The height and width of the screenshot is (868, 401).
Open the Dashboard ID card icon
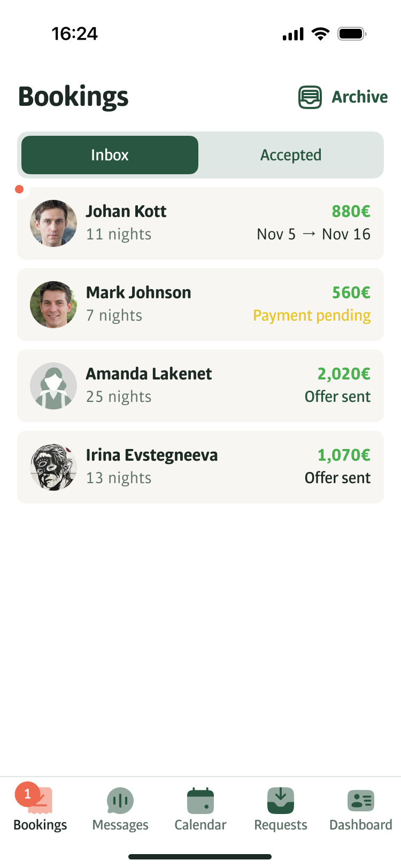point(361,801)
